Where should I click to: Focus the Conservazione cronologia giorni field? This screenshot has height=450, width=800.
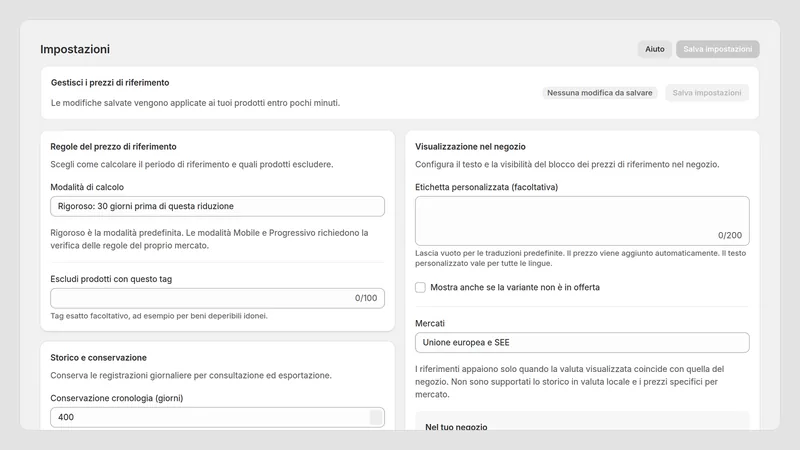tap(217, 417)
